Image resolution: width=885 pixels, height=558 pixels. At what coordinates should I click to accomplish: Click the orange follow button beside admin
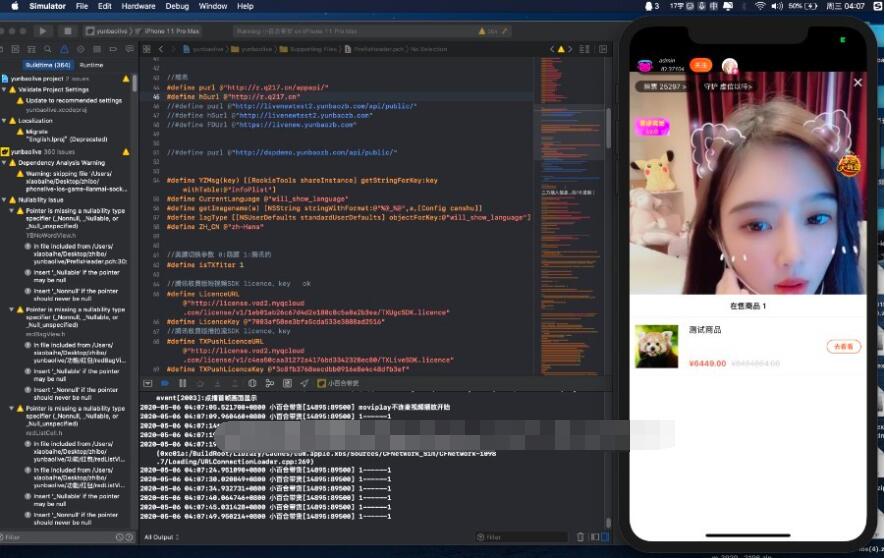click(x=700, y=65)
